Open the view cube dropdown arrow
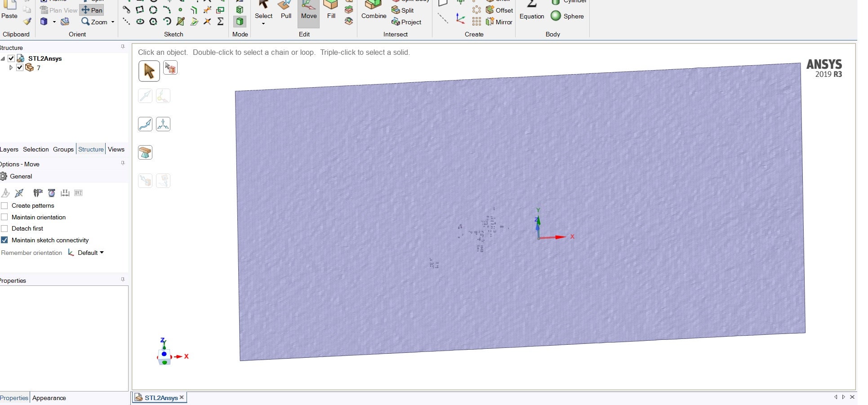868x405 pixels. 54,22
